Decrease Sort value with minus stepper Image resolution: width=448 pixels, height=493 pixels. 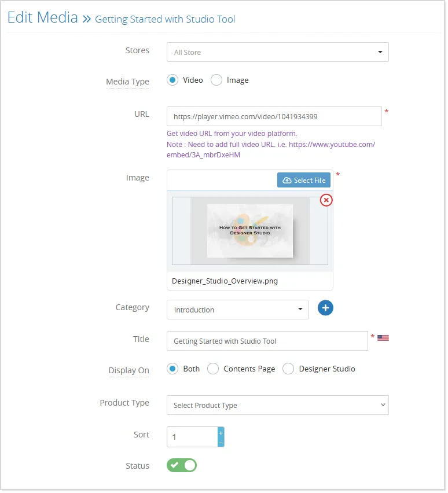pos(222,444)
